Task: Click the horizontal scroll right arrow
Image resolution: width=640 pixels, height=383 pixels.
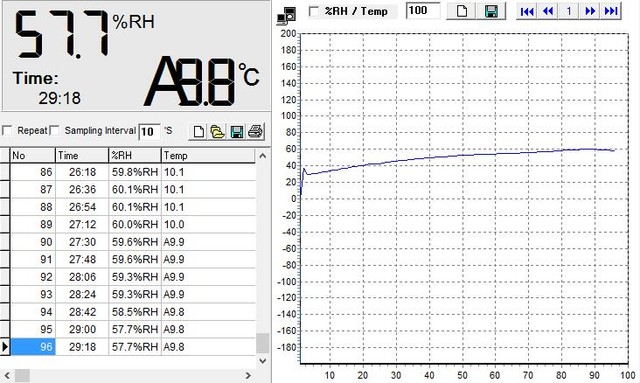Action: click(x=248, y=375)
